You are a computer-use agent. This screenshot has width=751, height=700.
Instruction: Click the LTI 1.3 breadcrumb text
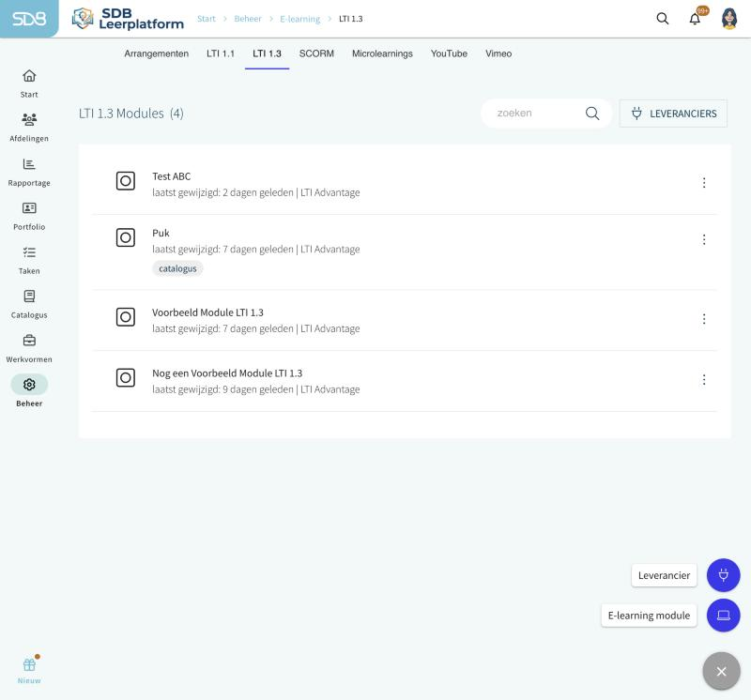tap(350, 19)
